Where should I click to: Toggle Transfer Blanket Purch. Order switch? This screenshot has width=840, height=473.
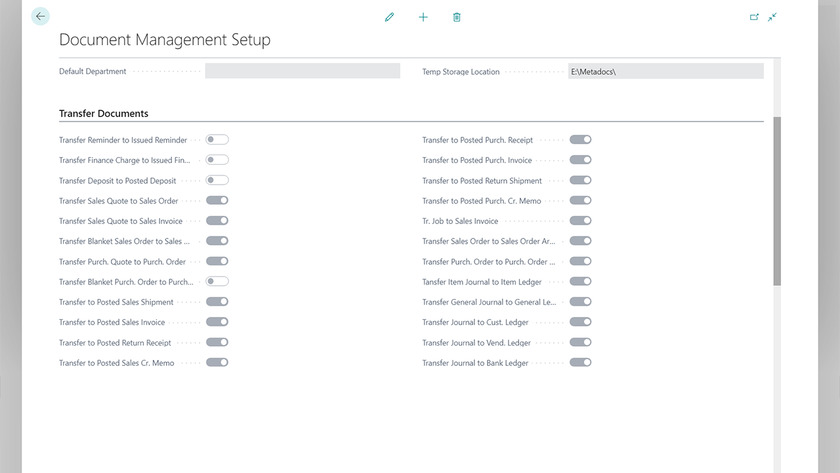coord(217,281)
